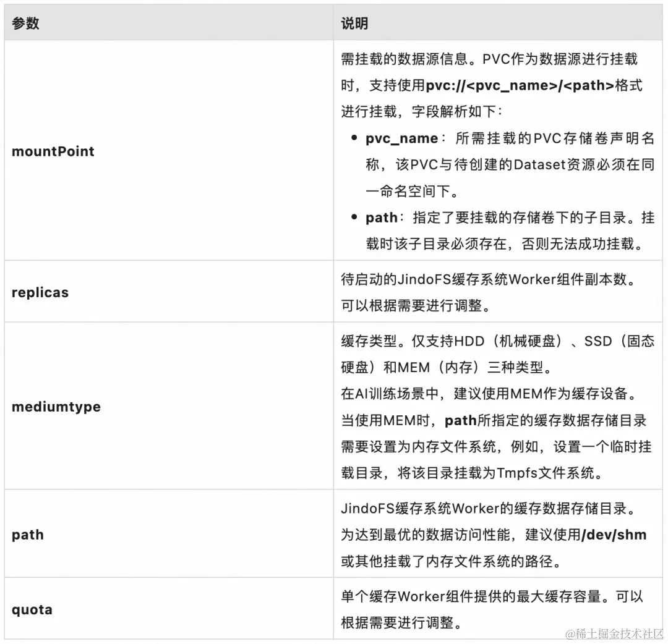Screen dimensions: 668x644
Task: Click the replicas description cell
Action: pyautogui.click(x=495, y=292)
